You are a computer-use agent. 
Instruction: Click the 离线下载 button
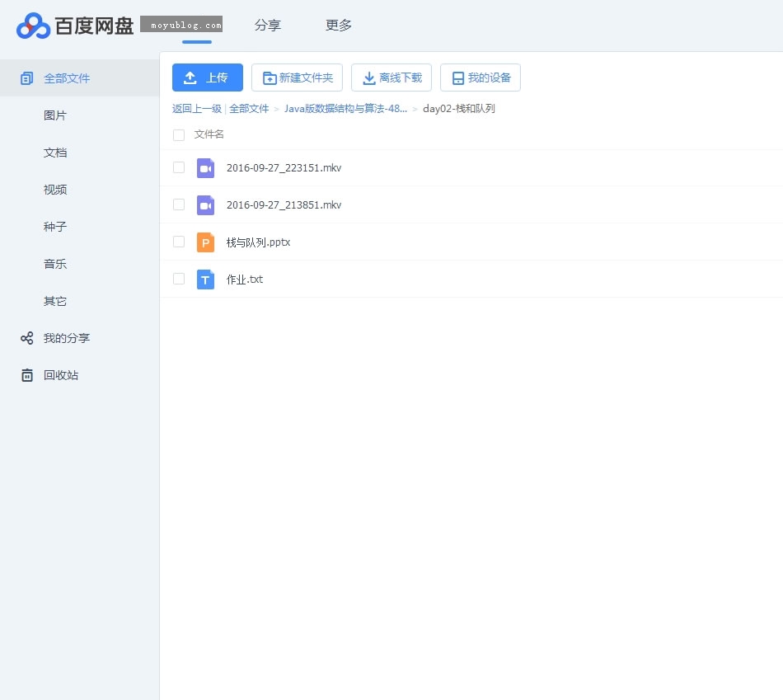pyautogui.click(x=391, y=78)
